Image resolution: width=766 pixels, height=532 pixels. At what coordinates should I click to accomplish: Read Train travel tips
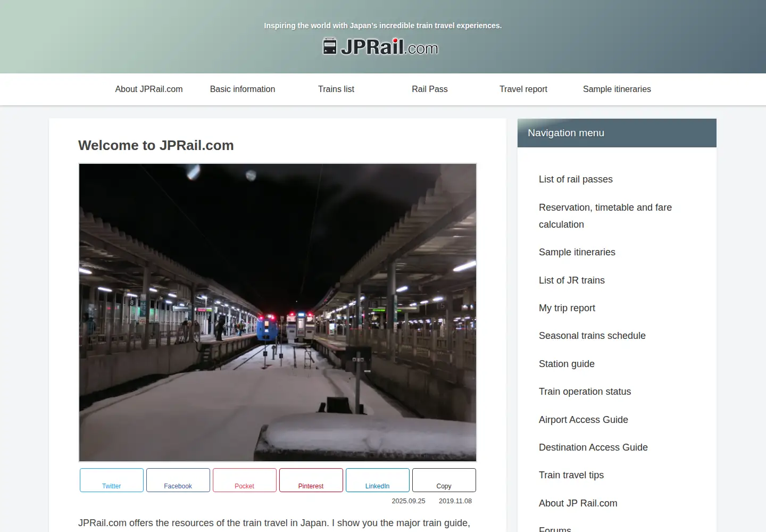click(x=571, y=475)
